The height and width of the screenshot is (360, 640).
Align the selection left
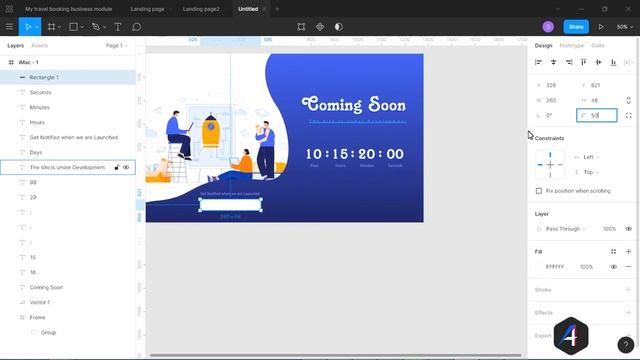coord(538,62)
